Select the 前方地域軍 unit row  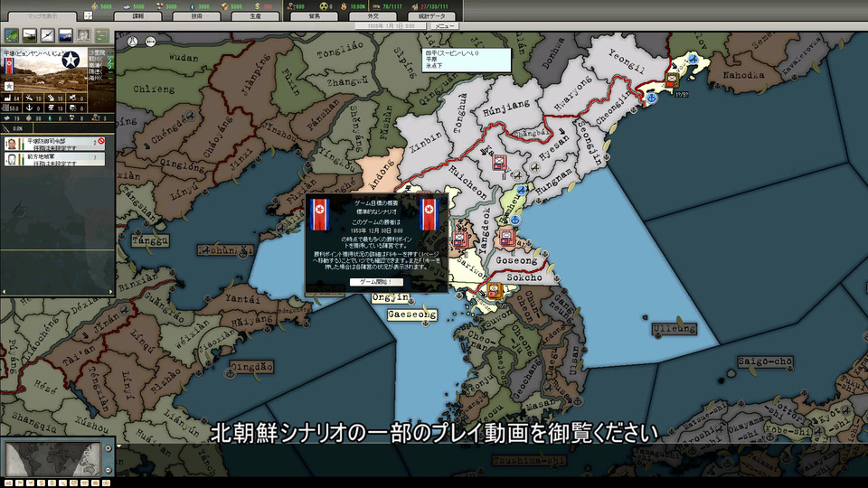click(54, 159)
